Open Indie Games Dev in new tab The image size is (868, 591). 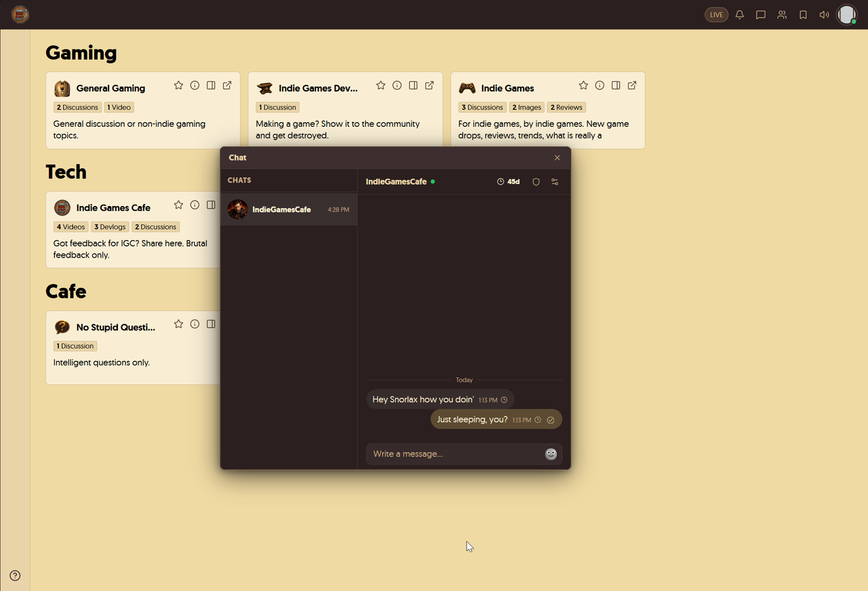tap(429, 85)
